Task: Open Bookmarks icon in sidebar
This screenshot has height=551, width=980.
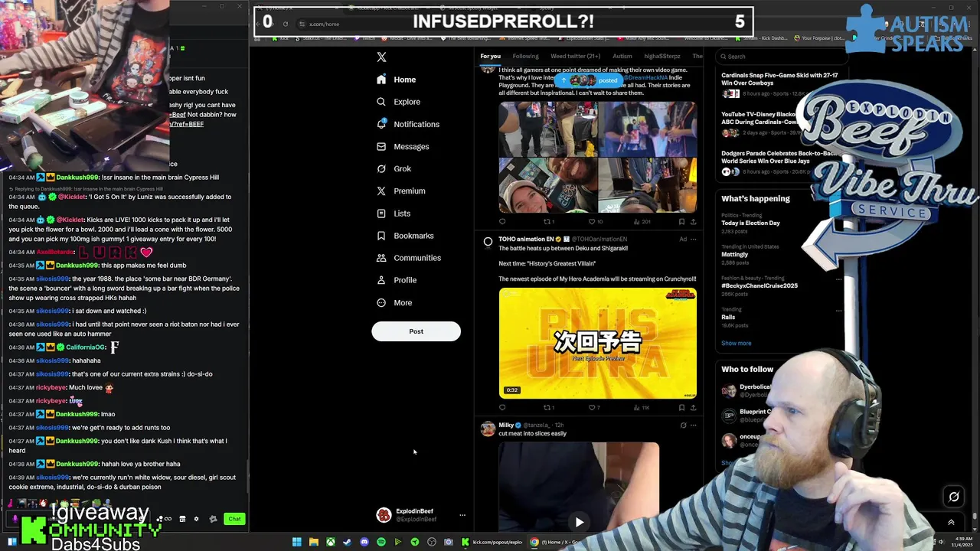Action: tap(381, 236)
